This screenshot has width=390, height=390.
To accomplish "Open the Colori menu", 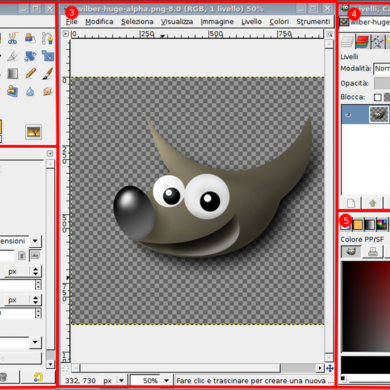I will click(x=279, y=22).
